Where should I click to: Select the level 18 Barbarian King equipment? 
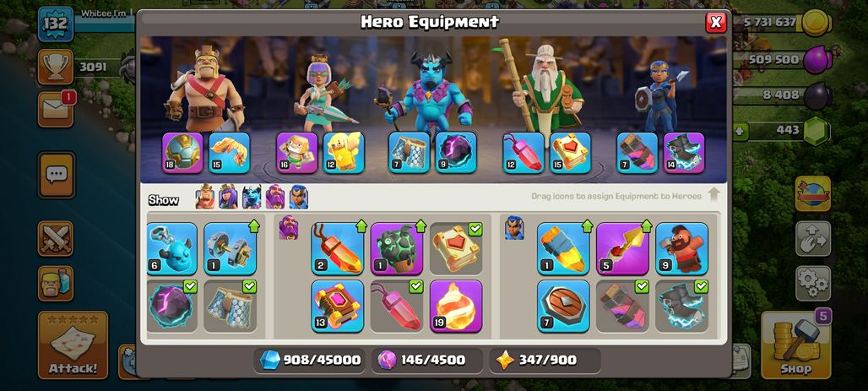pyautogui.click(x=182, y=152)
